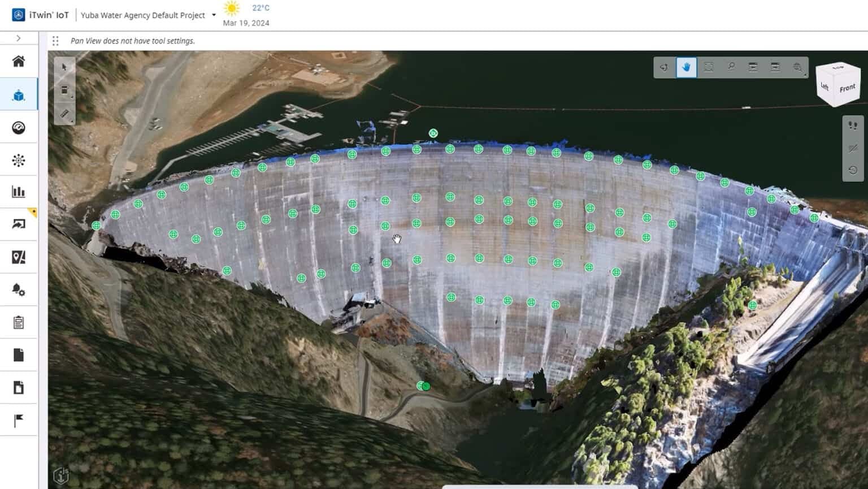Select sensor marker floating above dam crest
This screenshot has width=868, height=489.
(x=433, y=133)
